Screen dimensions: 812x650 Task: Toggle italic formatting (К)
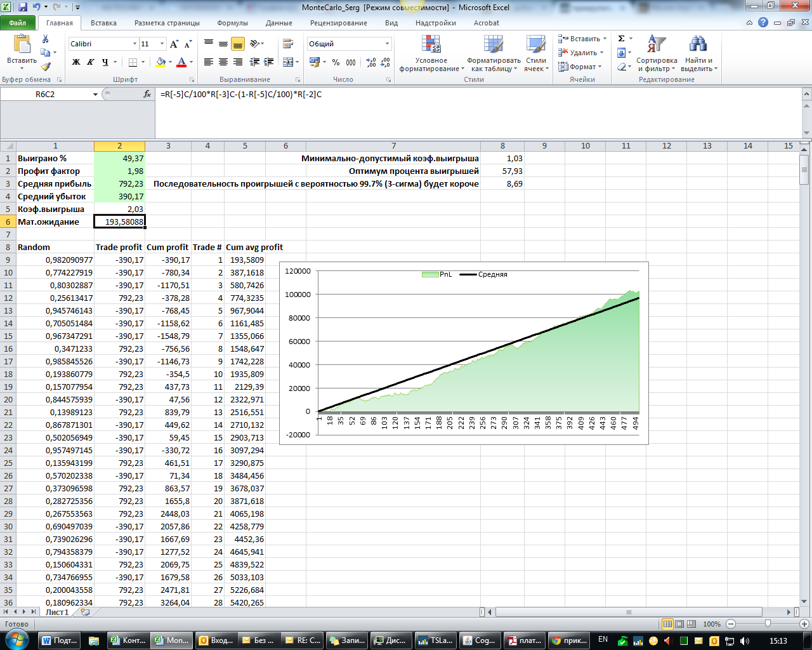tap(90, 62)
